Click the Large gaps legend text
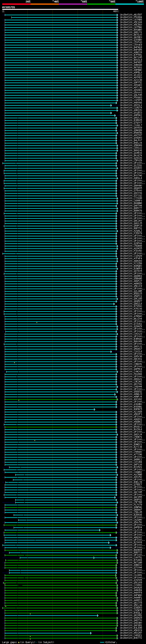This screenshot has width=146, height=644. [10, 642]
